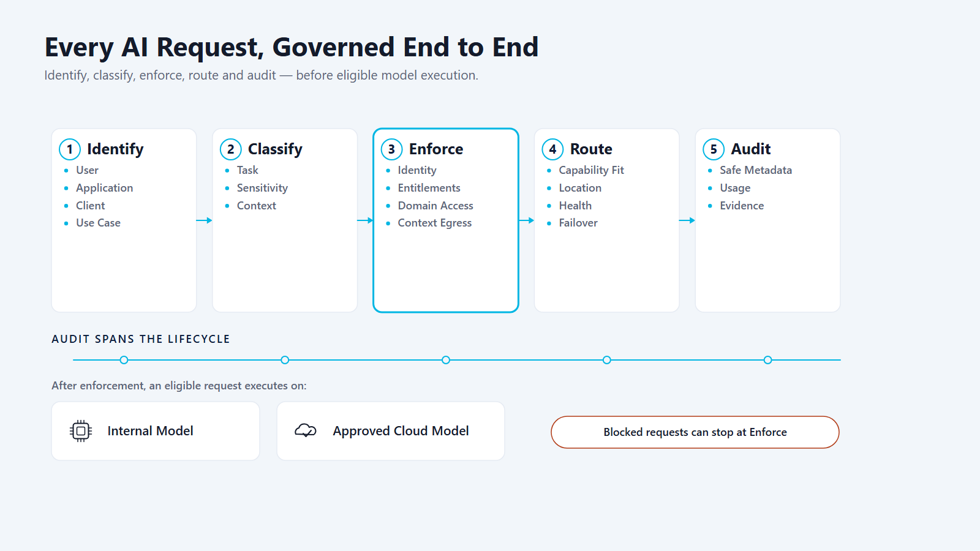
Task: Click the step 5 circle beside Audit
Action: tap(714, 149)
